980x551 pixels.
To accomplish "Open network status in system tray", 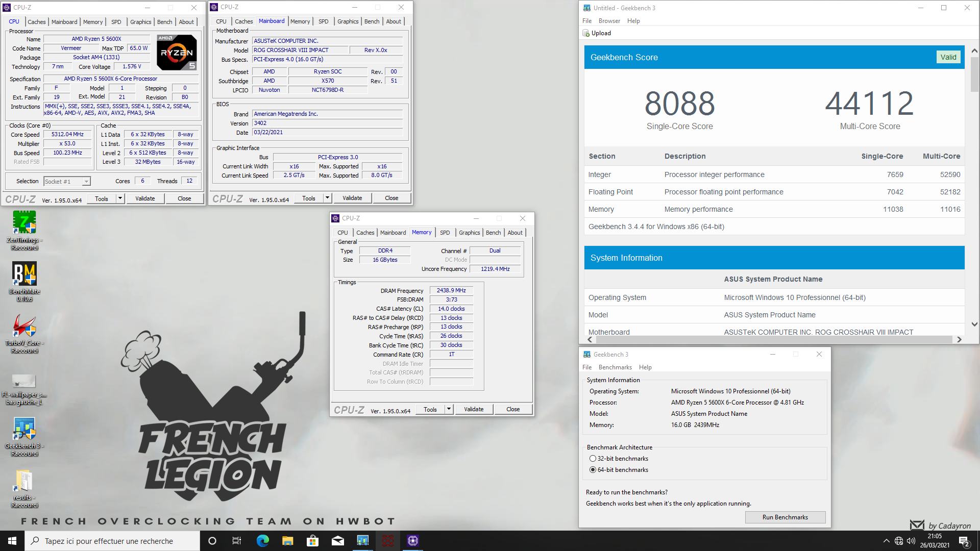I will tap(899, 541).
